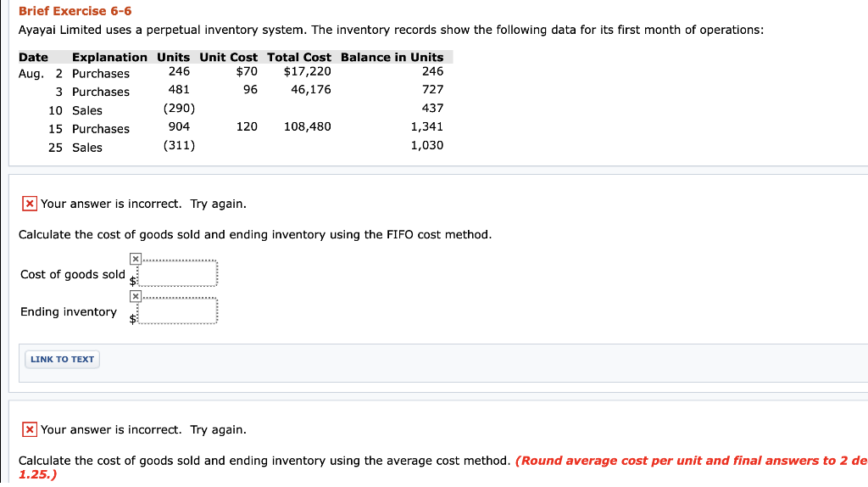Click the Ending inventory input field
Screen dimensions: 868x487
point(177,311)
